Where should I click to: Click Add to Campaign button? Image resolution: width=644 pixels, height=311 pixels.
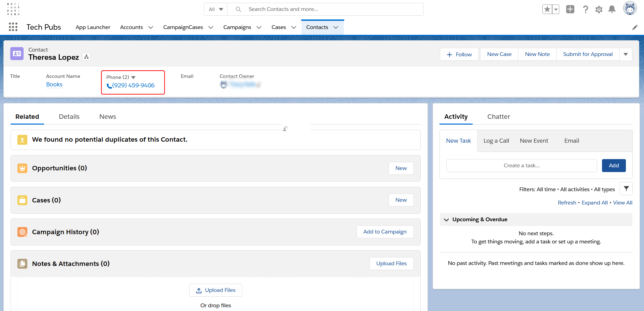pos(385,232)
